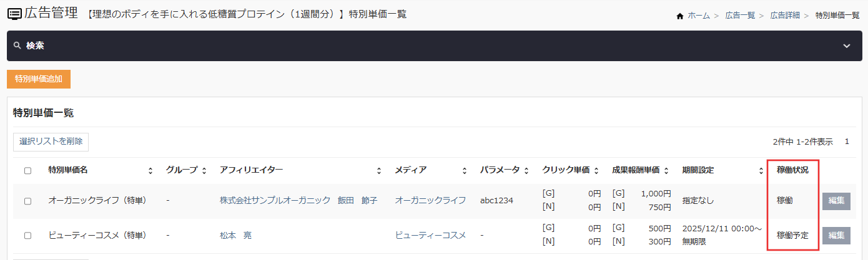
Task: Sort by 成果報酬単価 column arrows
Action: point(667,170)
